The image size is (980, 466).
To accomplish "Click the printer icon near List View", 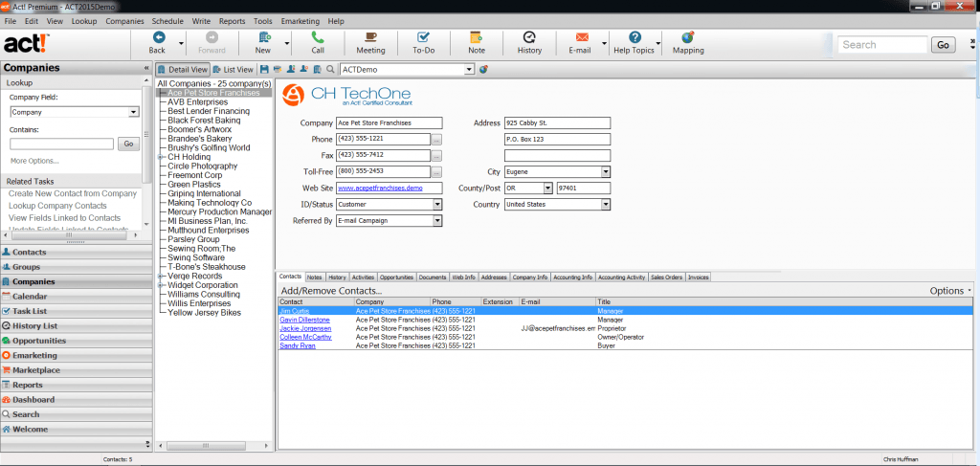I will [x=278, y=69].
